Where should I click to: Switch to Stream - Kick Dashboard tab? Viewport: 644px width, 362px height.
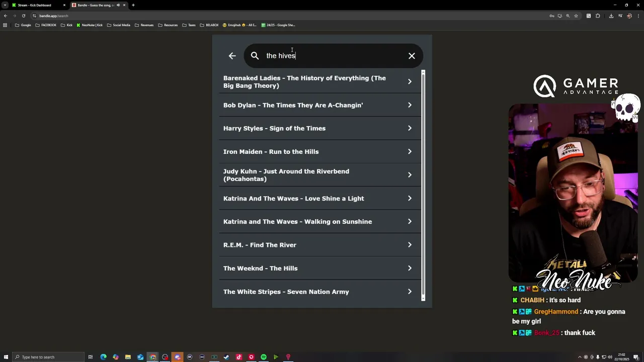[39, 5]
